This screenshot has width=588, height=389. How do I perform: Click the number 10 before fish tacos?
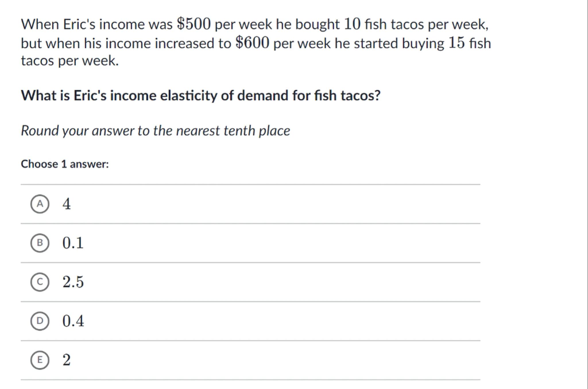[x=352, y=24]
